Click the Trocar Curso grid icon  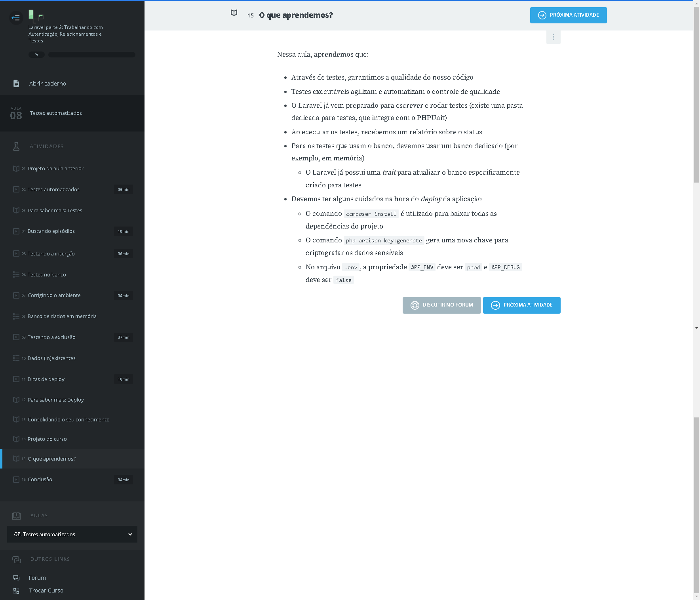tap(16, 590)
